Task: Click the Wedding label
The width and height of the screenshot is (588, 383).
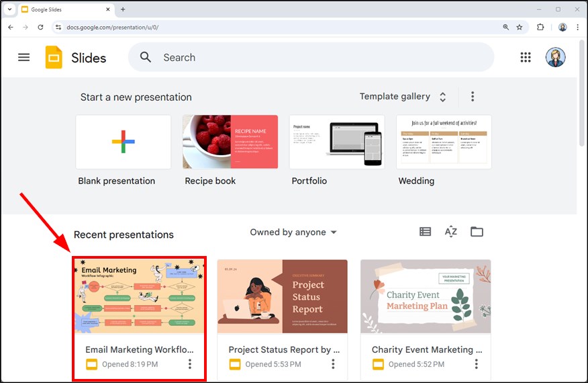Action: click(x=416, y=181)
